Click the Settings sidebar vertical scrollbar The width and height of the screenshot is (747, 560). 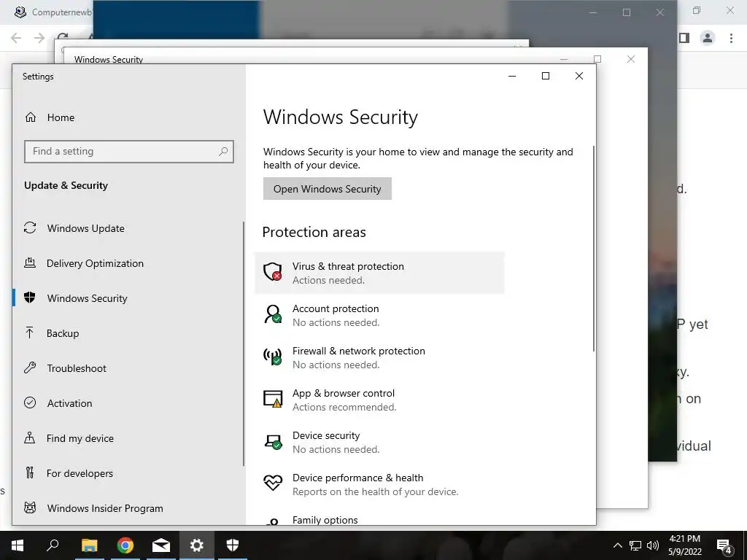(x=244, y=343)
